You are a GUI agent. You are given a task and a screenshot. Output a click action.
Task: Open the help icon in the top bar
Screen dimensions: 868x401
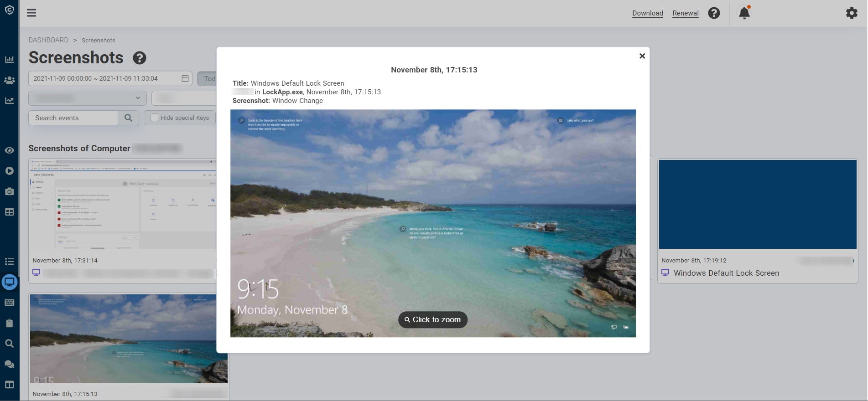(714, 13)
